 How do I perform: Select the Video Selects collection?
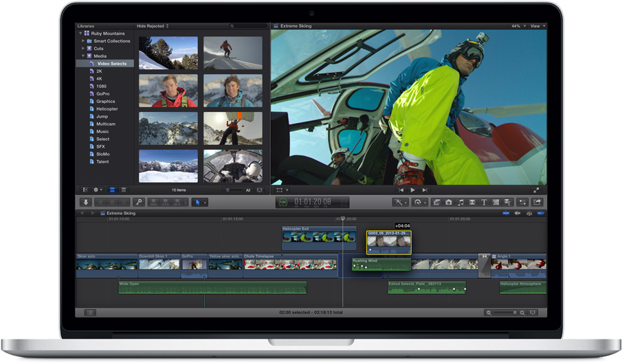105,63
